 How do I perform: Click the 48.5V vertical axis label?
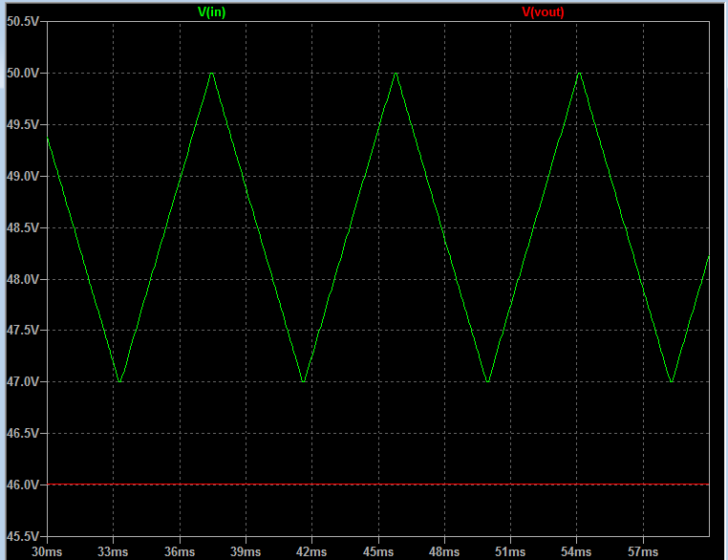(x=23, y=227)
